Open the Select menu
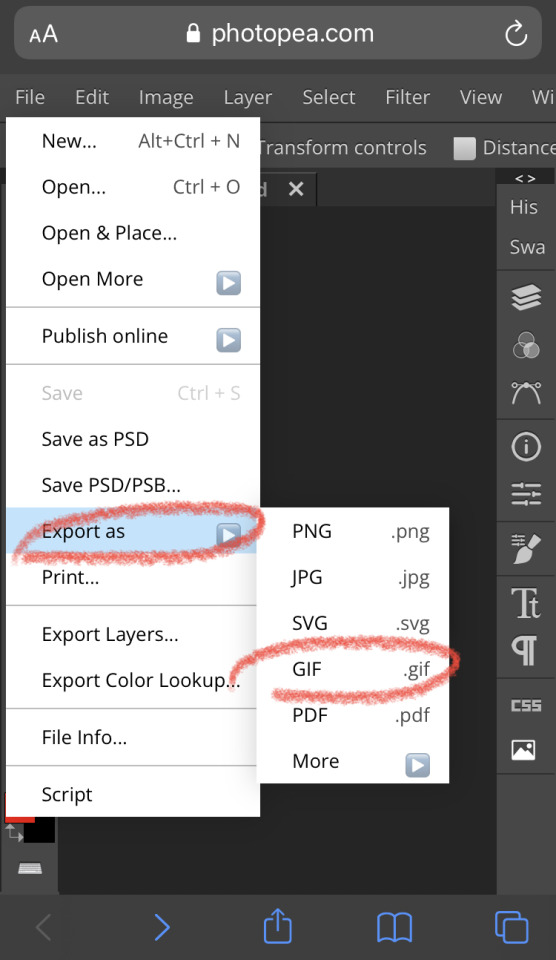This screenshot has width=556, height=960. [329, 97]
